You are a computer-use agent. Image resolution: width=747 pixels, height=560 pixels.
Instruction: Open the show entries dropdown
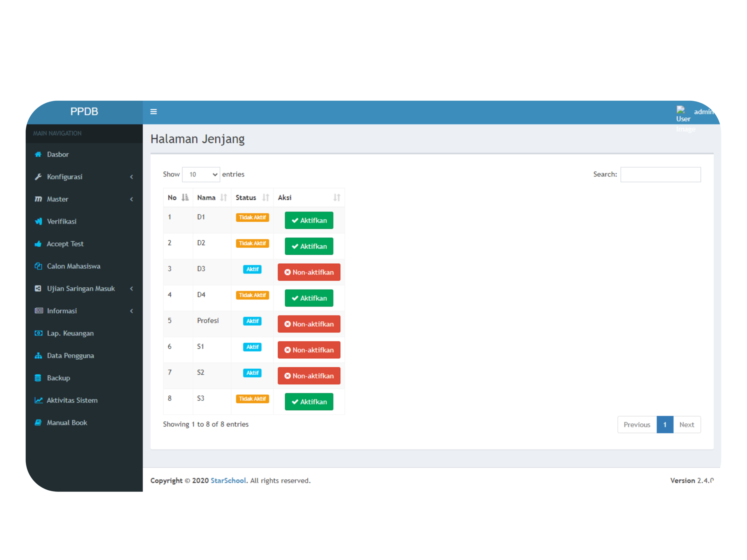(x=201, y=174)
